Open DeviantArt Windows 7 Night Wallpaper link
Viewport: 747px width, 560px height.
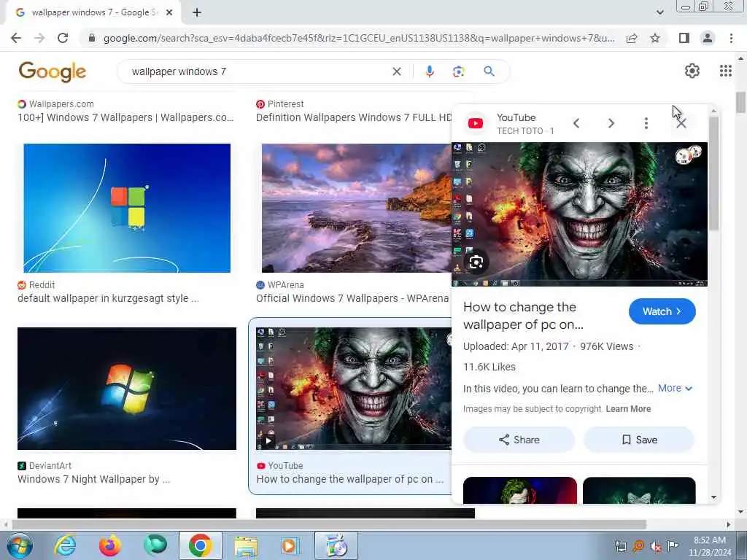[x=94, y=479]
